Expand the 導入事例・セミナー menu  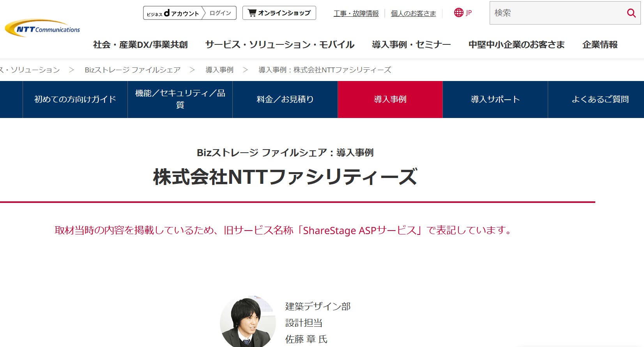pyautogui.click(x=411, y=45)
